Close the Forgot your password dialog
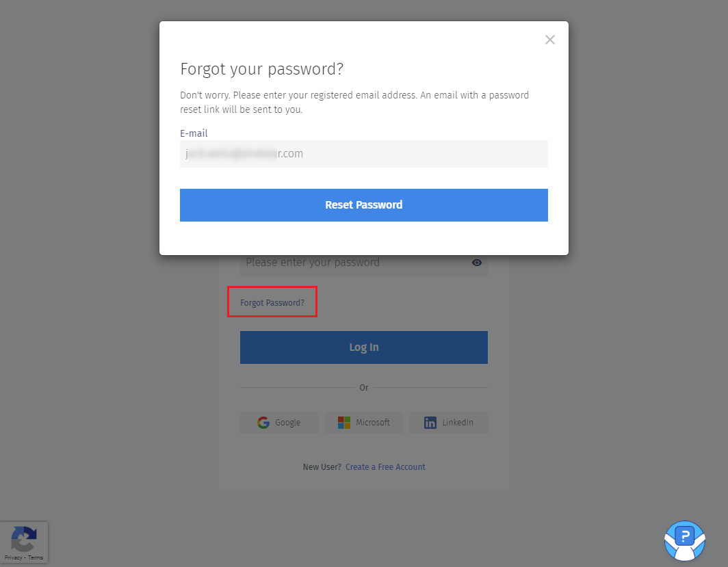 coord(549,40)
